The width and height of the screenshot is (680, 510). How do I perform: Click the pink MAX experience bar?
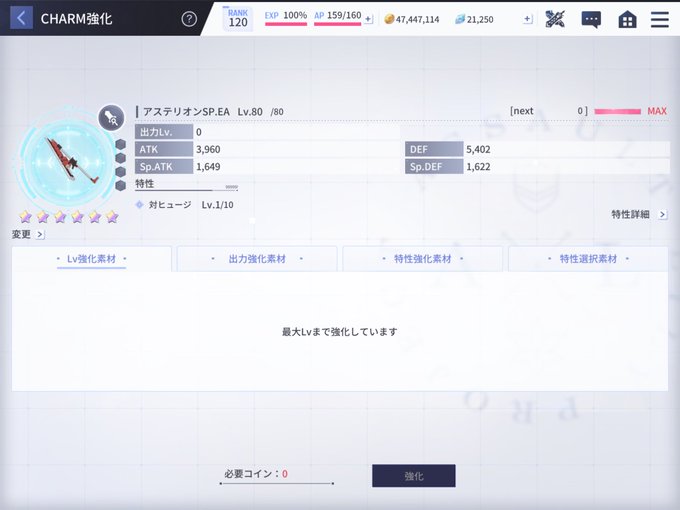[618, 111]
